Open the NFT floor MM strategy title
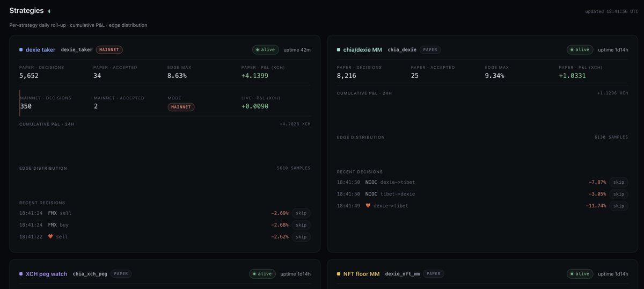 coord(361,274)
